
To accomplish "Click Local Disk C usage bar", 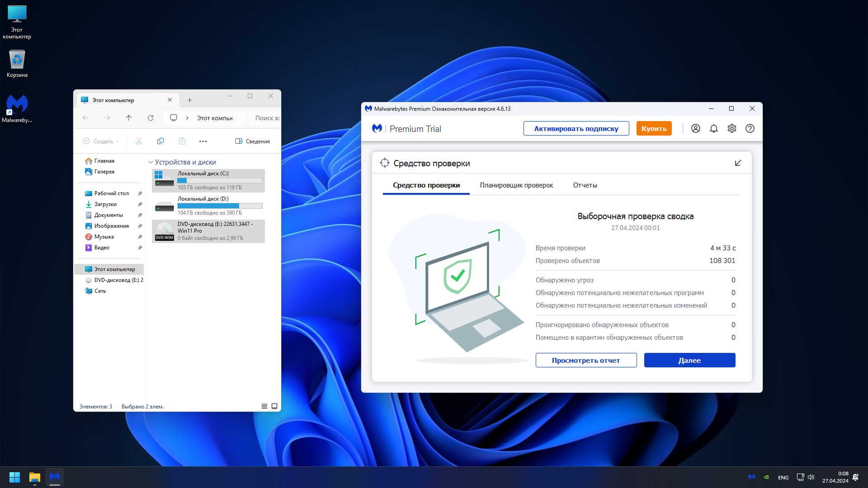I will tap(220, 180).
